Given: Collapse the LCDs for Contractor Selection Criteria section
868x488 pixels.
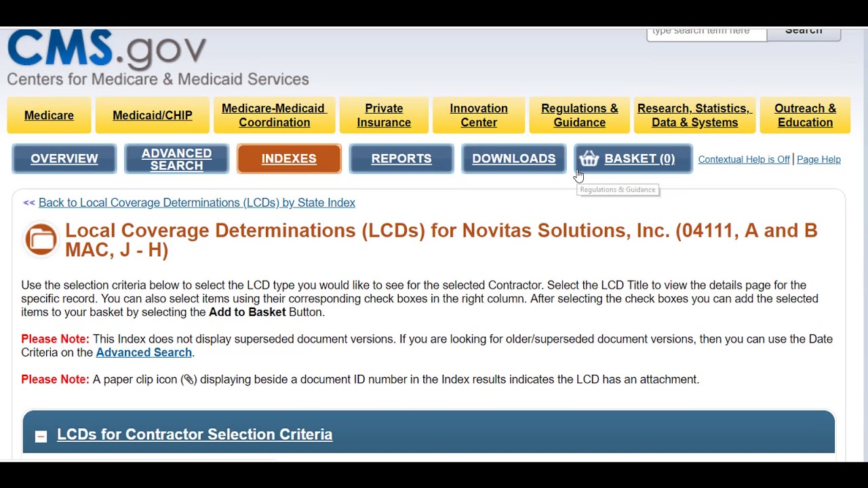Looking at the screenshot, I should pyautogui.click(x=41, y=436).
